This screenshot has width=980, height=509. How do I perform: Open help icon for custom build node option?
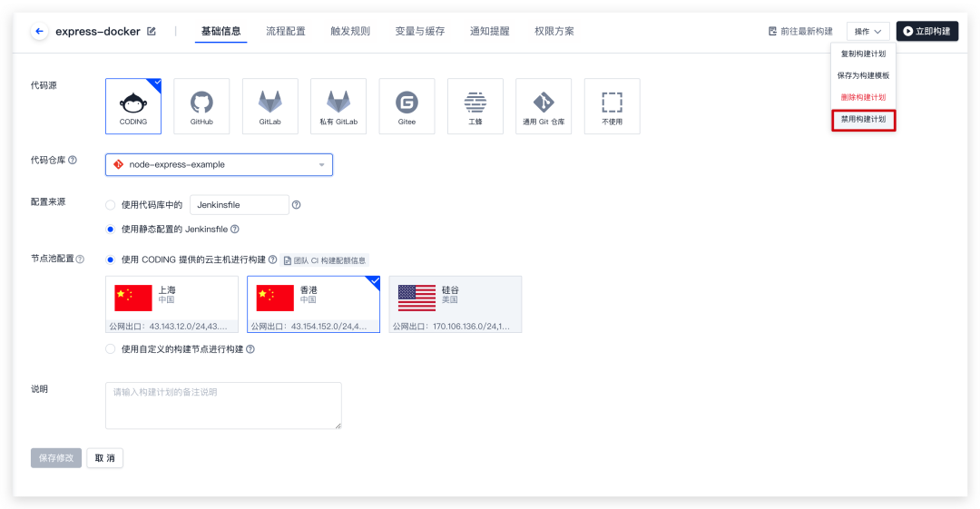pos(250,349)
